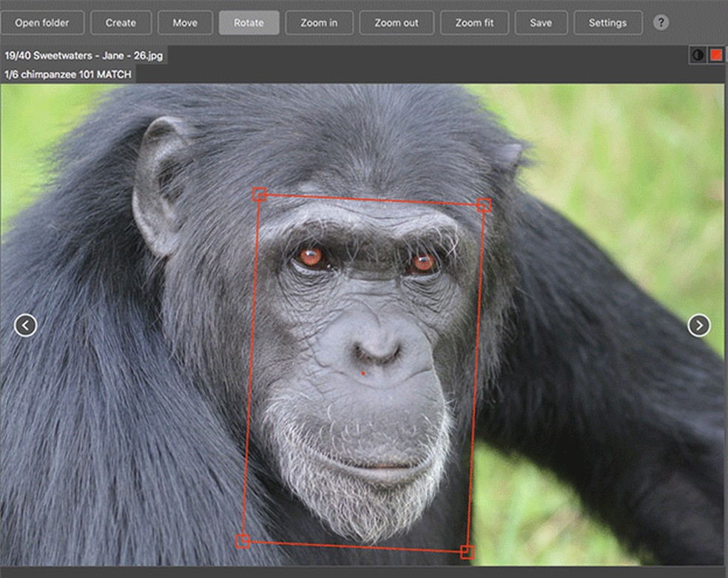Open the help question mark icon
The height and width of the screenshot is (578, 728).
[661, 22]
